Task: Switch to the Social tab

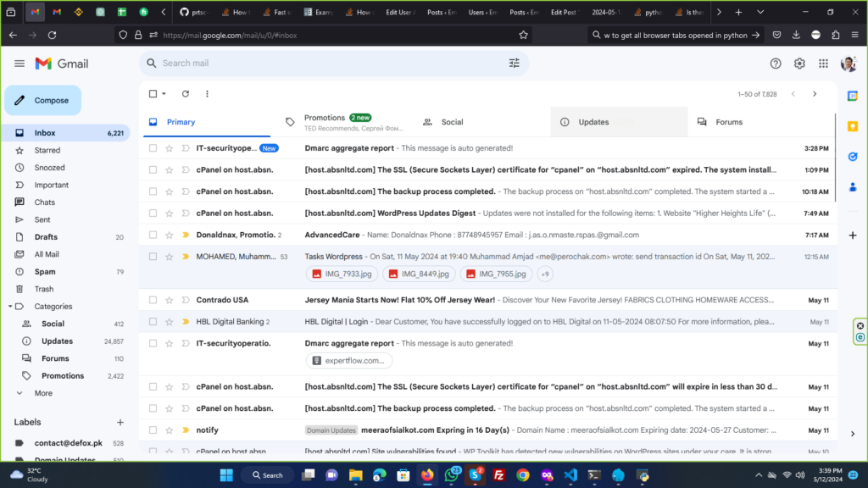Action: coord(452,122)
